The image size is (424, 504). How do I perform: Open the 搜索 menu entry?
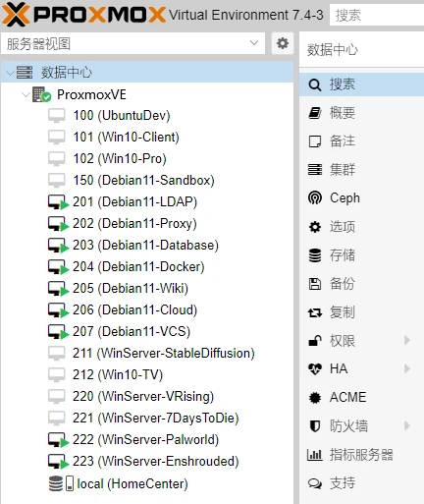[x=361, y=84]
